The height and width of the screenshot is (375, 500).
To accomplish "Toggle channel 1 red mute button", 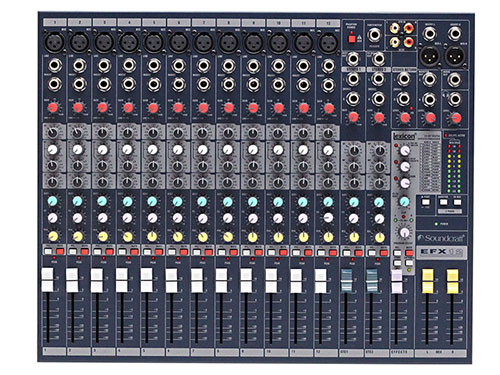I will (x=60, y=251).
